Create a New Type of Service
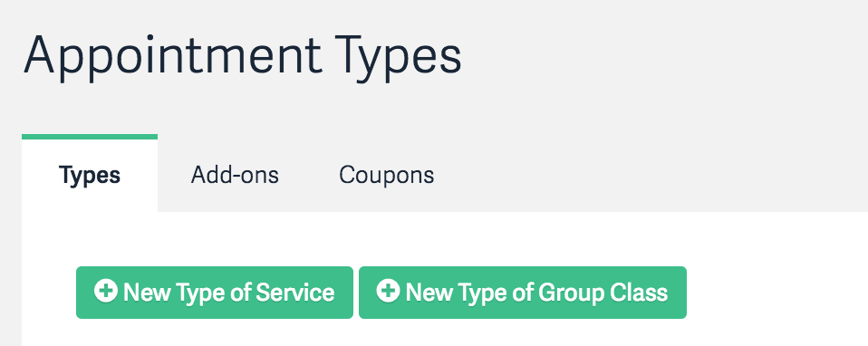The width and height of the screenshot is (868, 346). click(214, 293)
